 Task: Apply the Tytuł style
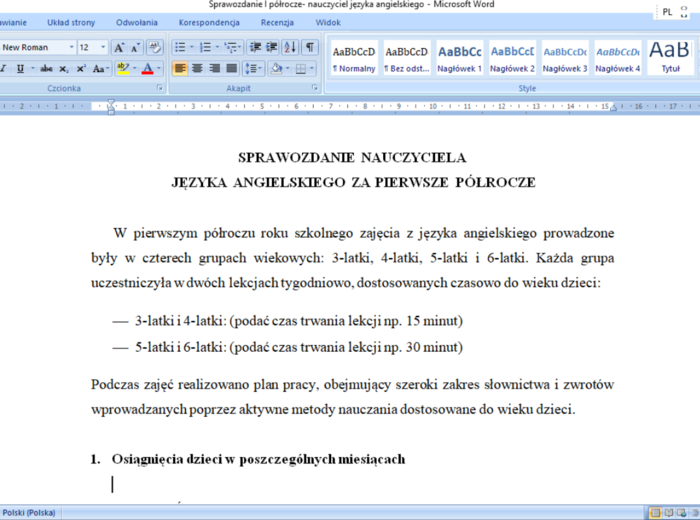(671, 58)
